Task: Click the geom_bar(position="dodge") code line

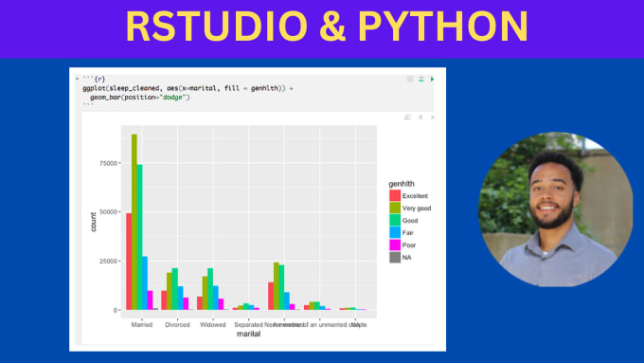Action: pyautogui.click(x=140, y=98)
